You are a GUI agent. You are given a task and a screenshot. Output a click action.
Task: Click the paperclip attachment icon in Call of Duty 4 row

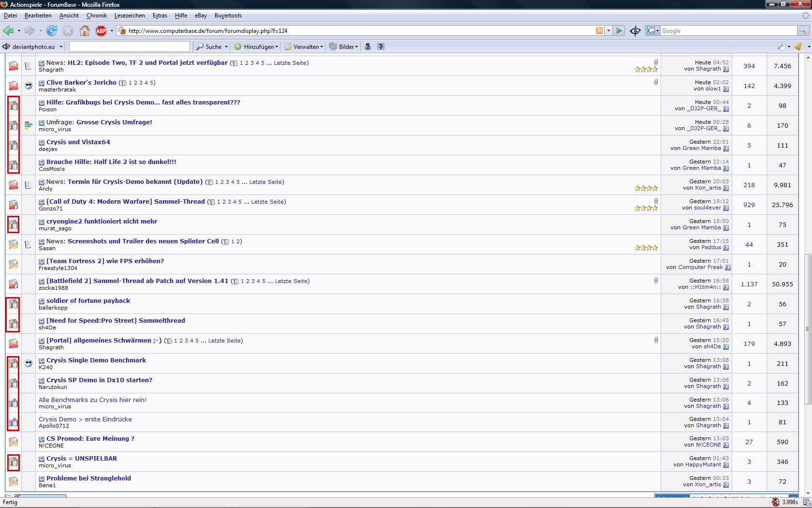[656, 201]
